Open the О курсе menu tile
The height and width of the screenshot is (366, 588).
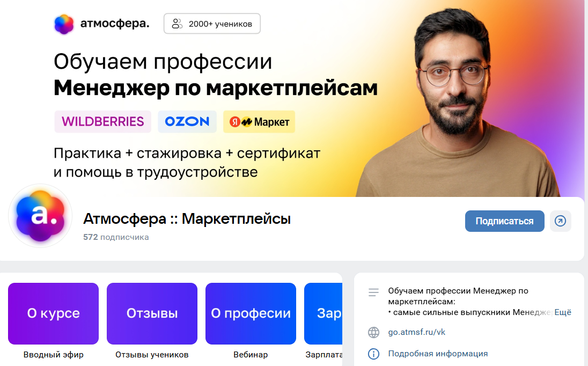(53, 313)
